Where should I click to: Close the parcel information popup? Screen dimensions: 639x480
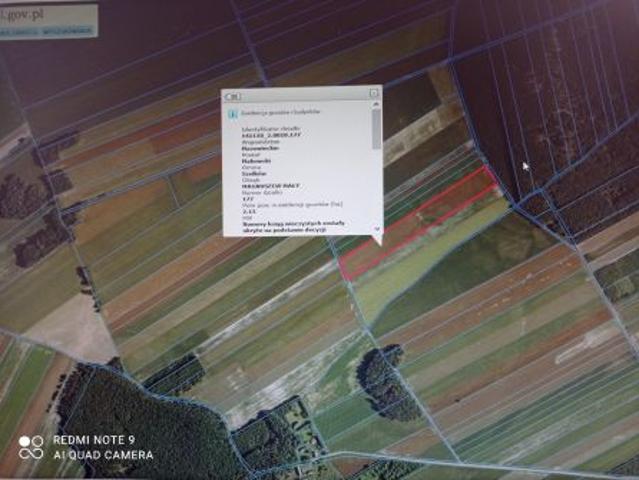click(374, 94)
